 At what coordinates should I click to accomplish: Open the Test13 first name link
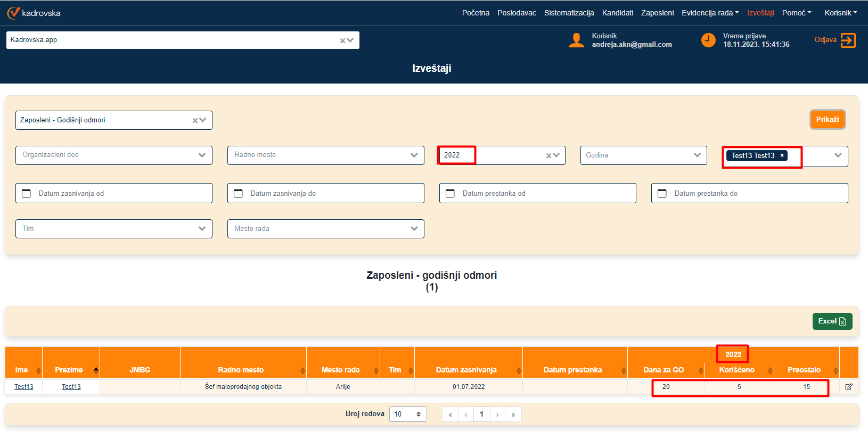coord(23,387)
